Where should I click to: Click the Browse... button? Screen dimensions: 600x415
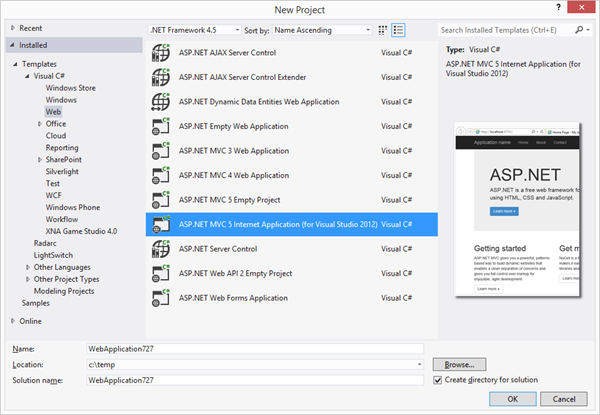[460, 365]
